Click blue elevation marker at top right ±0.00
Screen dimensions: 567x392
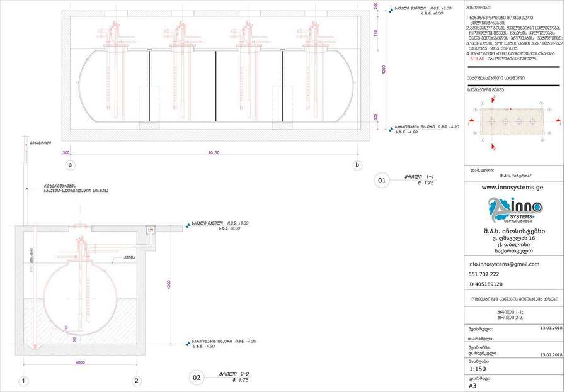click(391, 11)
